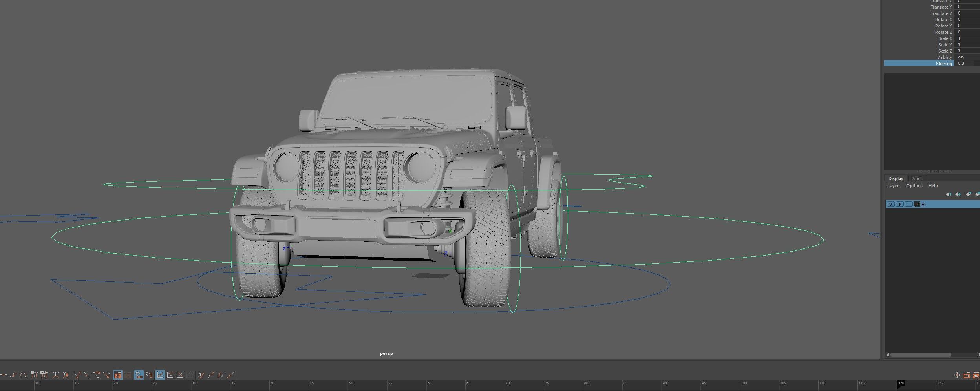Open the layer editor Help menu

click(933, 186)
